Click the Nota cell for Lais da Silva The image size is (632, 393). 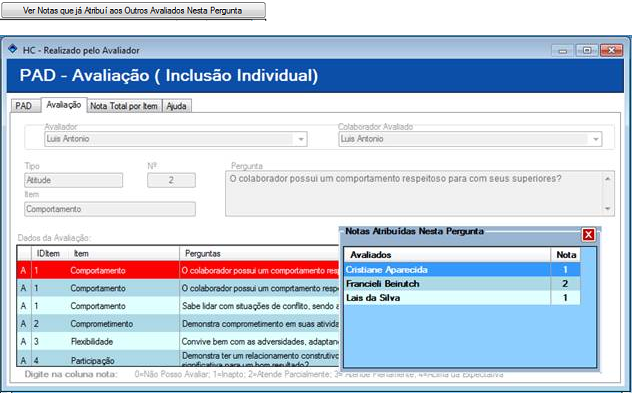tap(565, 298)
